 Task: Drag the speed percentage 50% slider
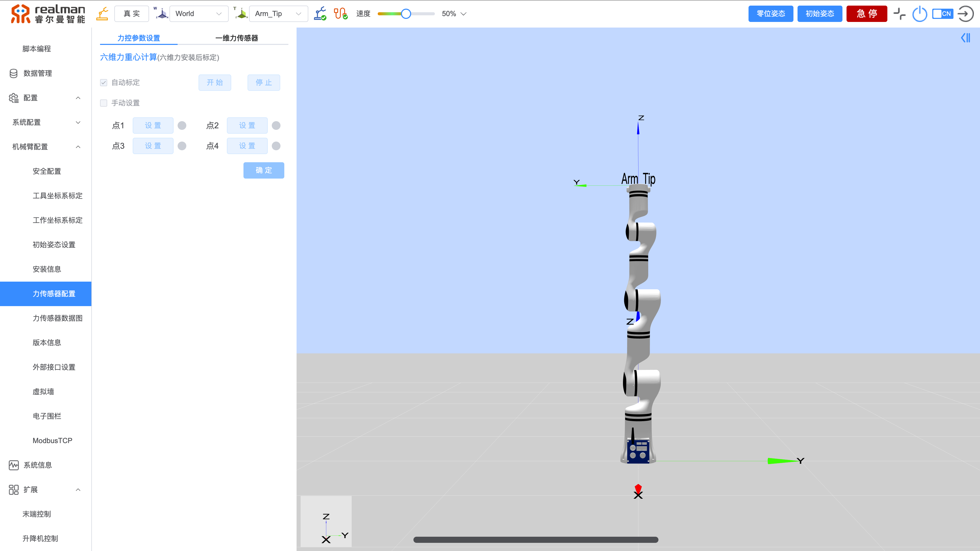point(407,14)
